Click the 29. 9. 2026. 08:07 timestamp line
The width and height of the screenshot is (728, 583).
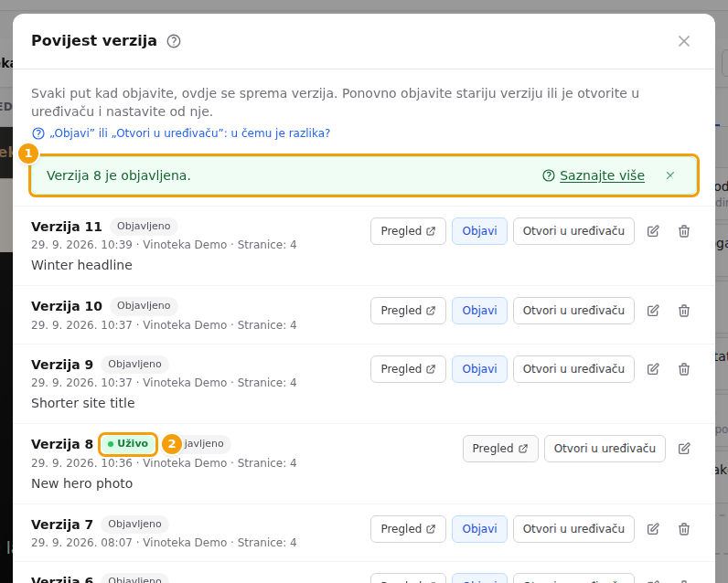point(164,543)
